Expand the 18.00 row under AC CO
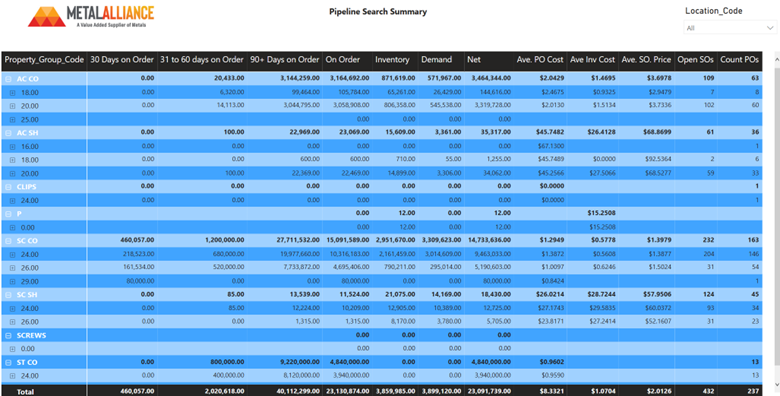The width and height of the screenshot is (780, 396). [x=12, y=93]
